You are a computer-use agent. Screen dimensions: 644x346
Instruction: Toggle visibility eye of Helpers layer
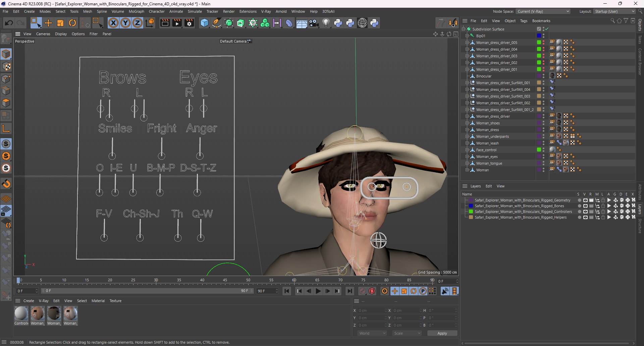(585, 217)
